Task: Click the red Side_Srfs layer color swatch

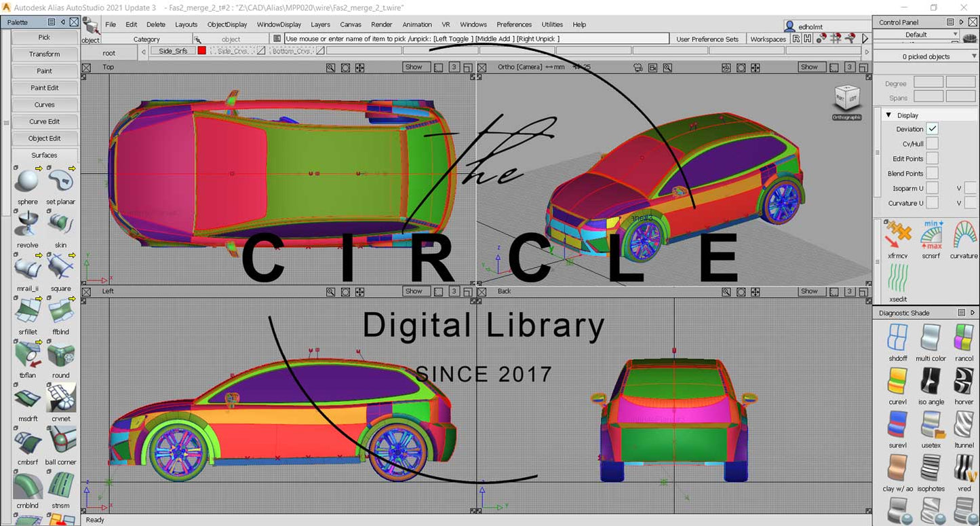Action: point(201,51)
